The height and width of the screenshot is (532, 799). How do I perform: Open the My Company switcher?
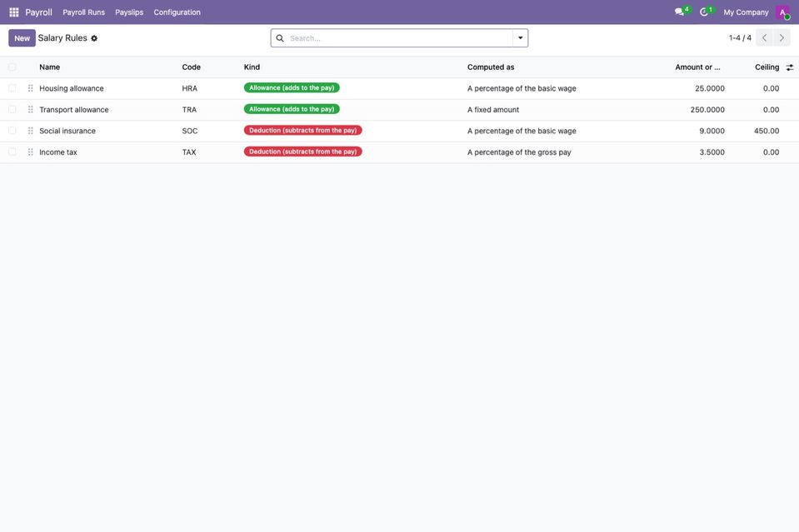pyautogui.click(x=746, y=12)
